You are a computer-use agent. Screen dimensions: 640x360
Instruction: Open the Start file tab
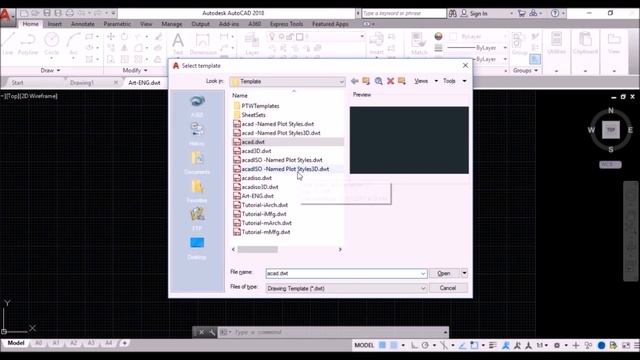click(x=18, y=82)
